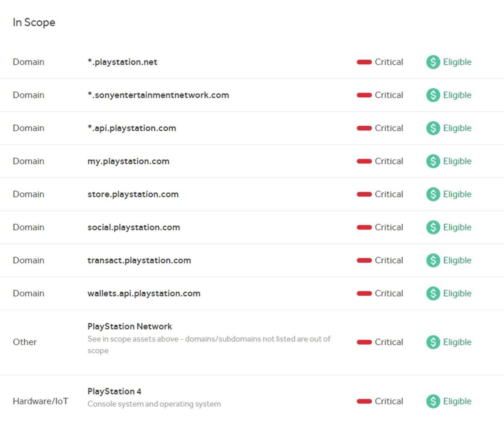Screen dimensions: 504x428
Task: Select the my.playstation.com asset name
Action: [x=128, y=161]
